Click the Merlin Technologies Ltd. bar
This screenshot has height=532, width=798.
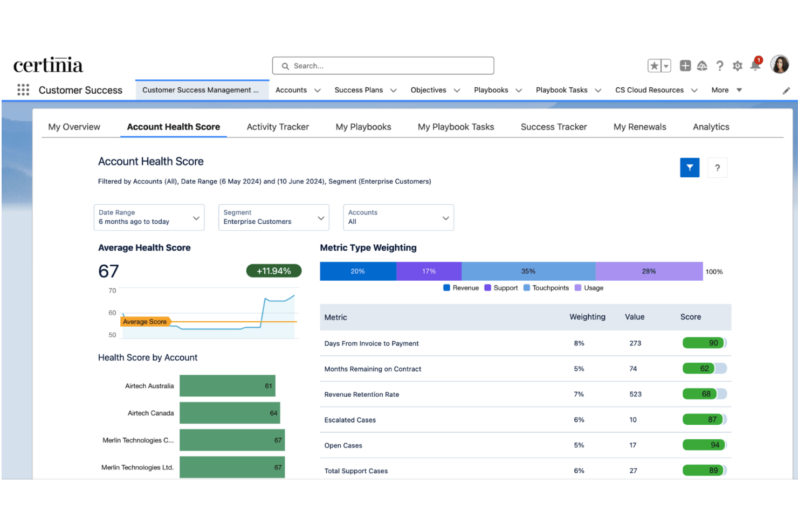pyautogui.click(x=232, y=467)
